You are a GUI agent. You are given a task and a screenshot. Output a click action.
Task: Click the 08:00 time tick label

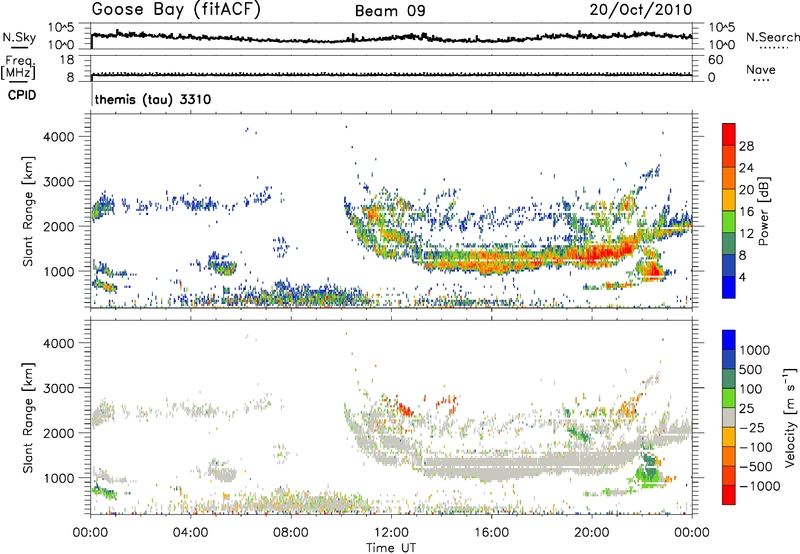coord(291,533)
